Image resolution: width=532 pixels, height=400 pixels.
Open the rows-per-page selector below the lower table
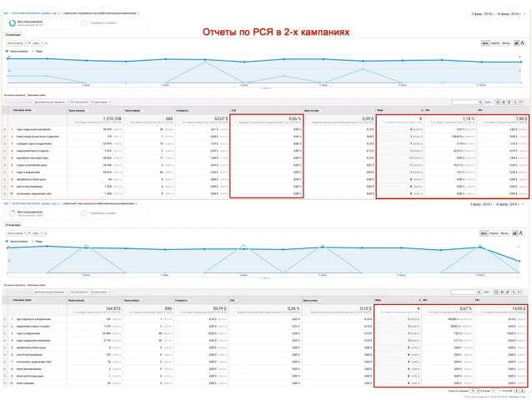tap(474, 391)
